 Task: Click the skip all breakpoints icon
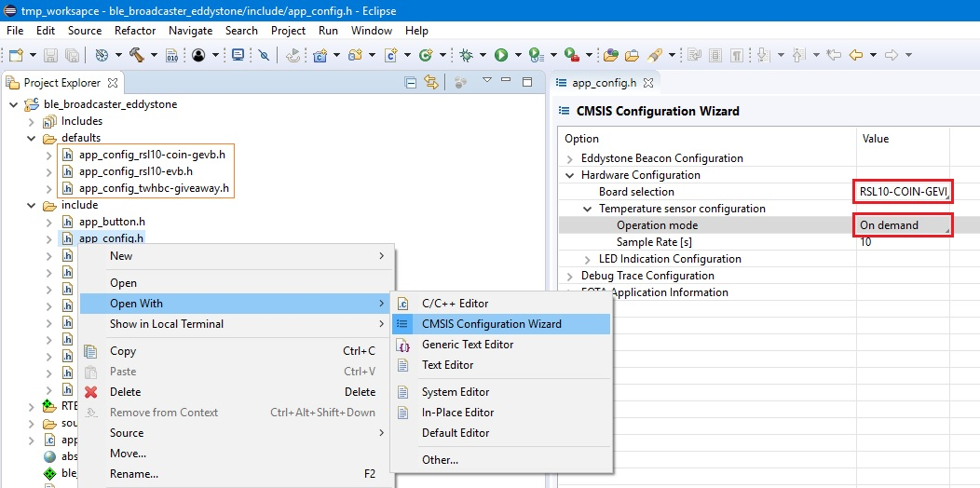point(264,55)
